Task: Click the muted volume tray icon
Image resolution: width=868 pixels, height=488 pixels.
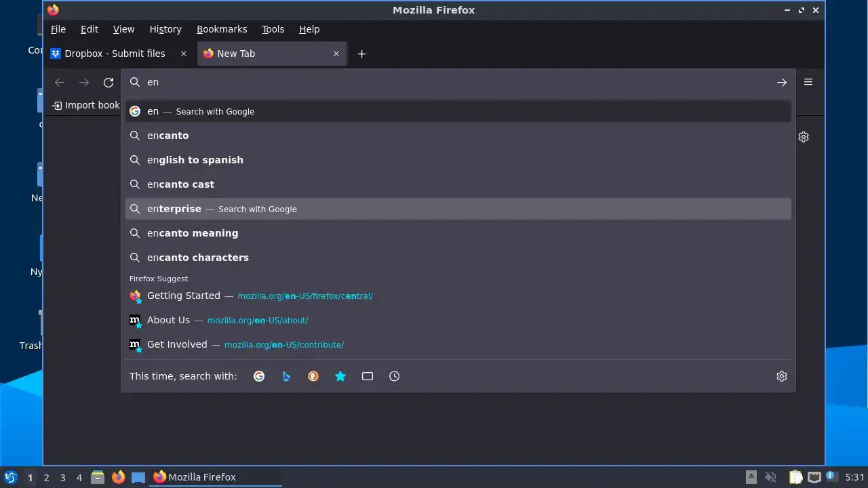Action: point(770,477)
